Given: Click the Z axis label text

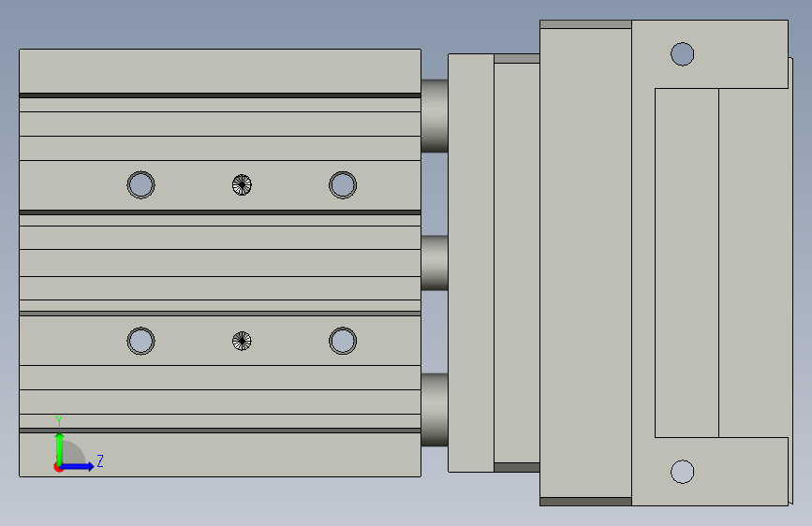Looking at the screenshot, I should 100,460.
